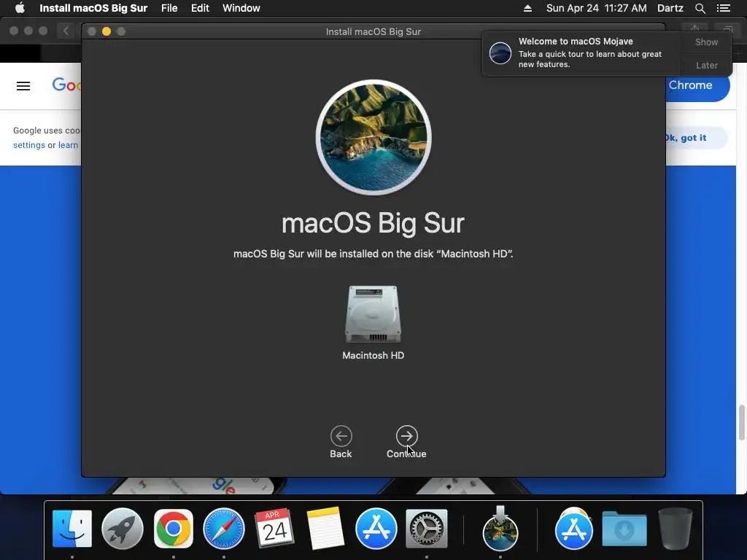Screen dimensions: 747x560
Task: Click the Ok, got it button
Action: pyautogui.click(x=696, y=138)
